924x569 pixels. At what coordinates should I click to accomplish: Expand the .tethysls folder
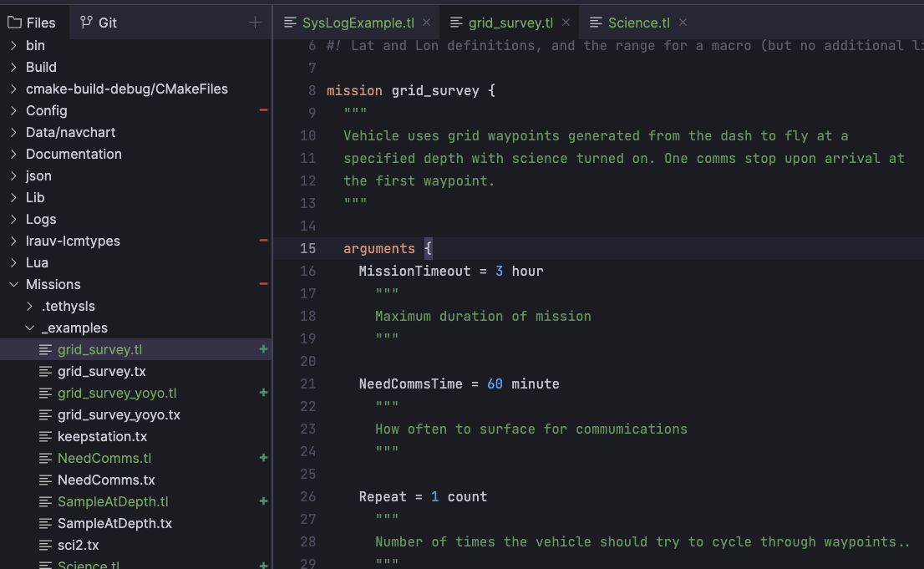coord(29,306)
